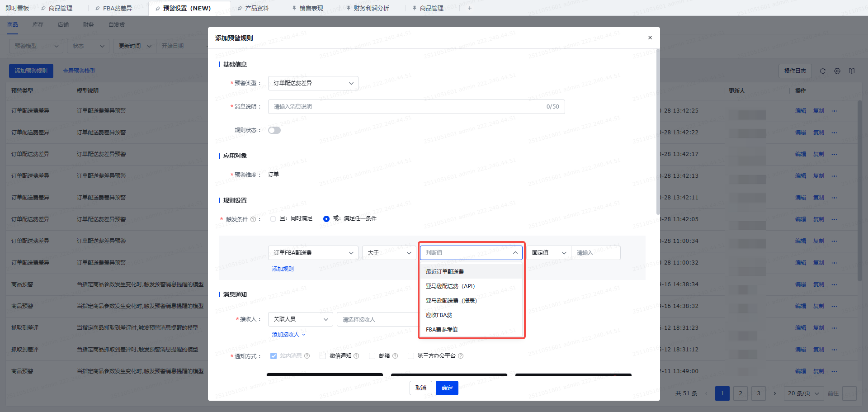The image size is (868, 412).
Task: Go to the next page with the pagination arrow
Action: click(x=775, y=393)
